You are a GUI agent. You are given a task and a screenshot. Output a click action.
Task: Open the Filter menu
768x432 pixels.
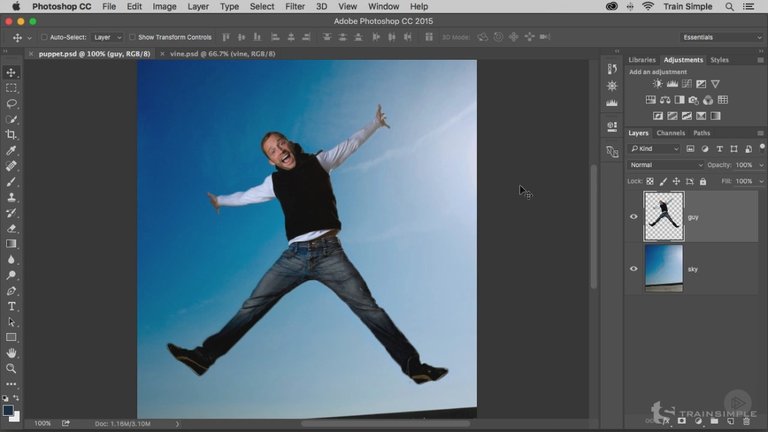pos(295,7)
